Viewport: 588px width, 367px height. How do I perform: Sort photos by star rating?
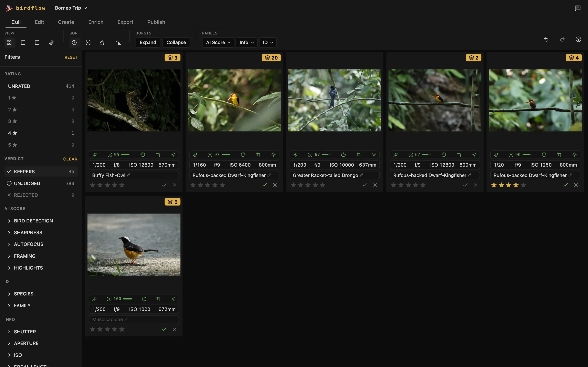pyautogui.click(x=102, y=42)
